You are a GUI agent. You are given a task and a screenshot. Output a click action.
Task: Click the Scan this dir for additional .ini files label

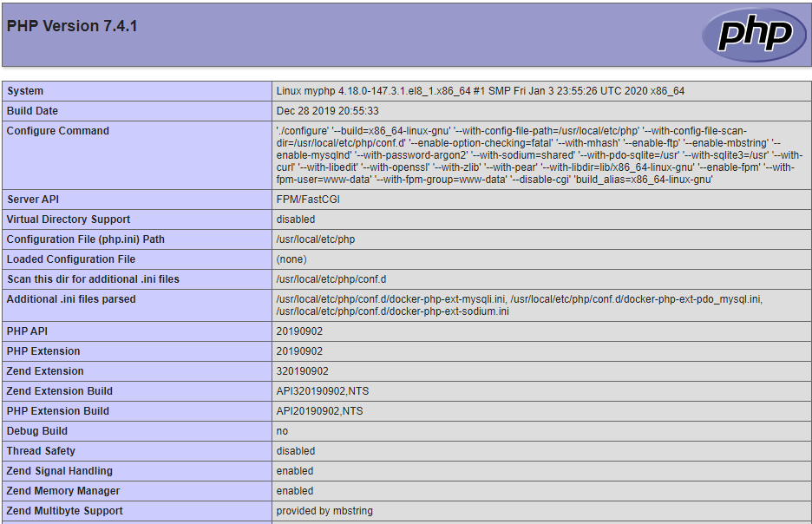click(93, 279)
